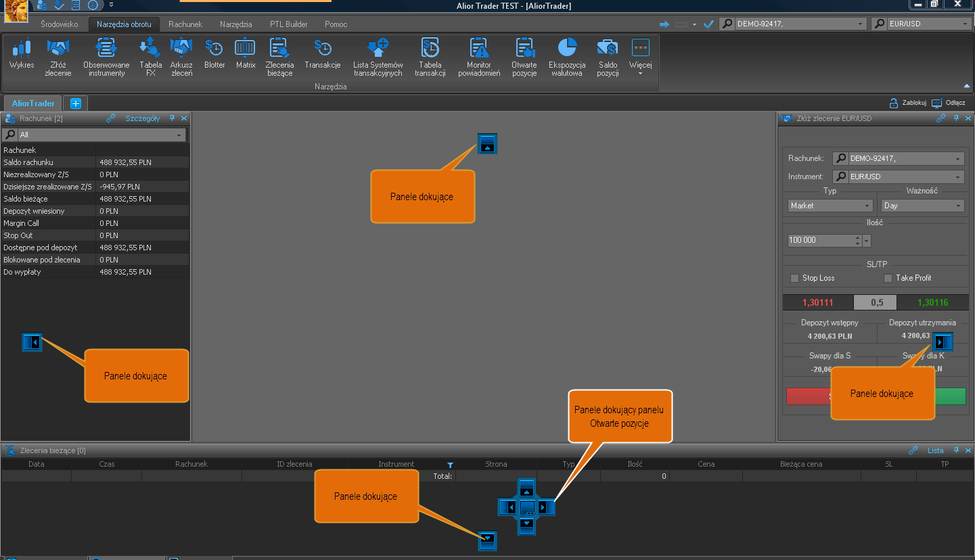Open Obserwowane instrumenty panel
Viewport: 975px width, 560px height.
106,57
